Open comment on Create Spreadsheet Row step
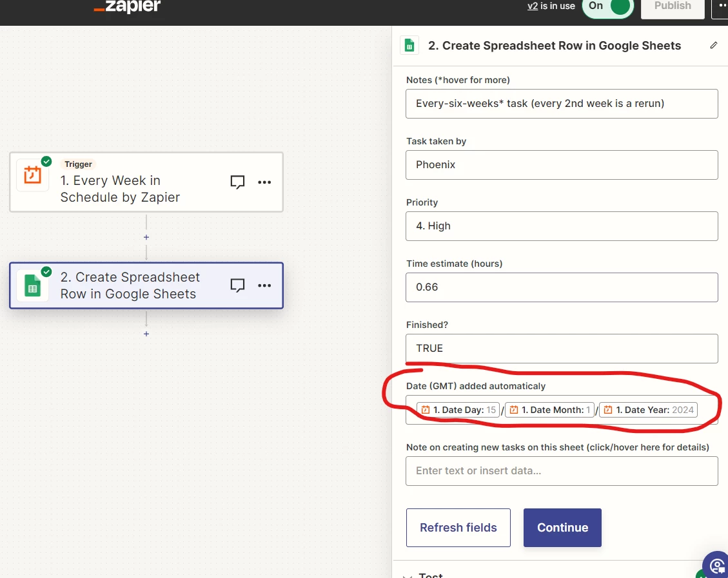This screenshot has width=728, height=578. tap(237, 285)
